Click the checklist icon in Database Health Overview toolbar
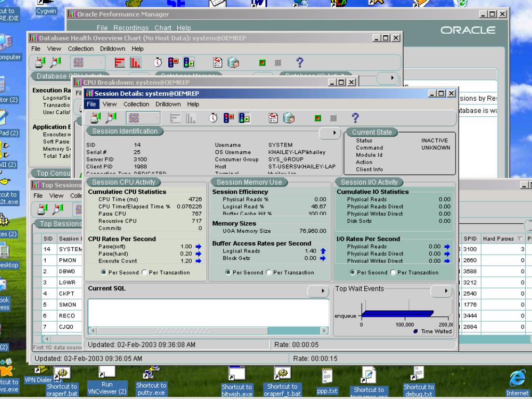 (218, 62)
